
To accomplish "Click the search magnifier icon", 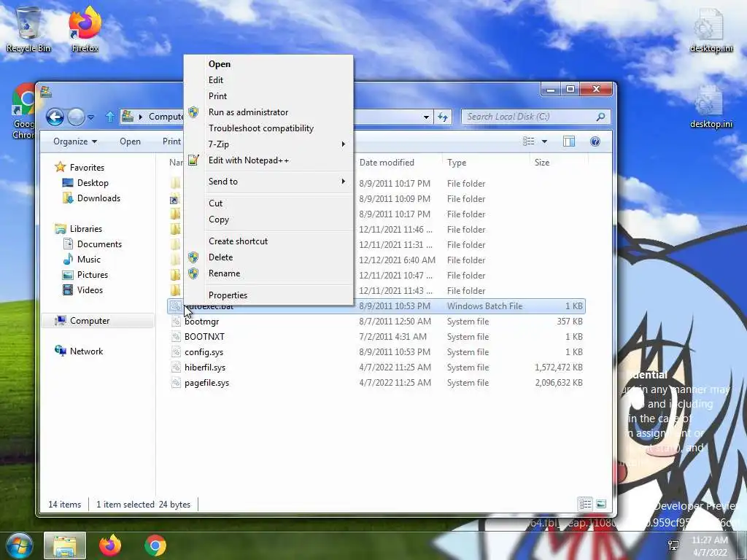I will tap(600, 117).
